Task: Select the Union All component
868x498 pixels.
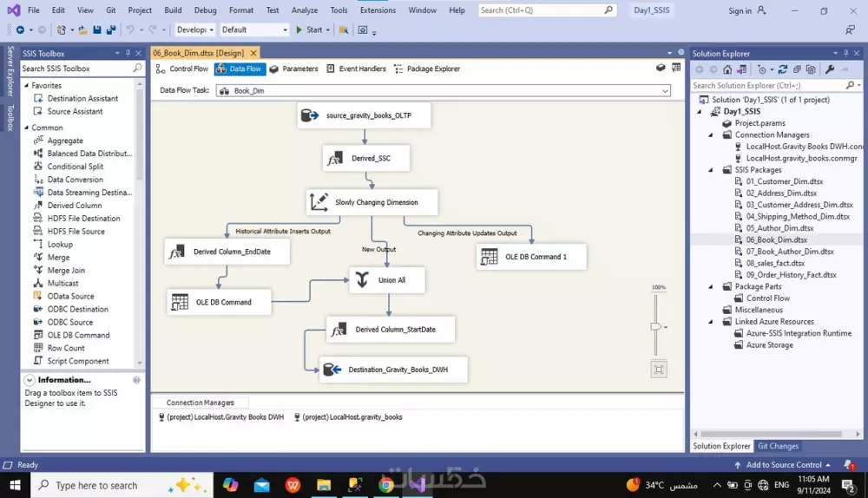Action: click(x=387, y=280)
